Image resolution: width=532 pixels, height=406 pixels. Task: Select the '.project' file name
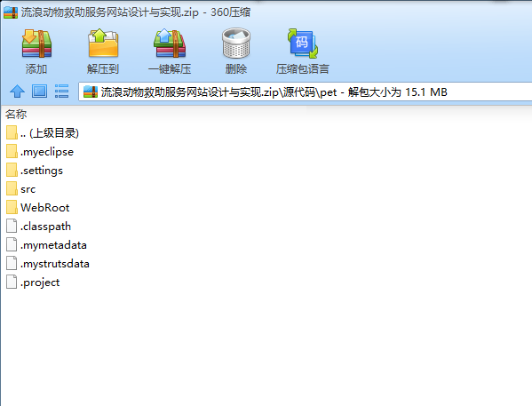click(x=40, y=283)
